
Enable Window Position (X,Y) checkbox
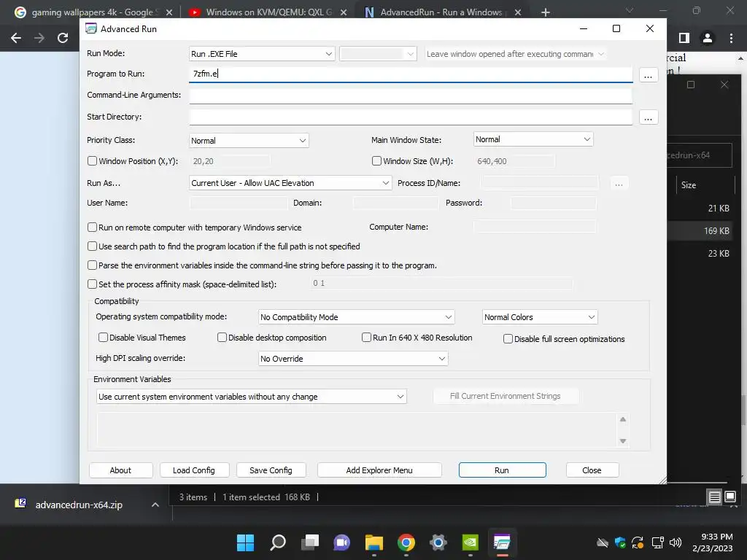tap(93, 161)
